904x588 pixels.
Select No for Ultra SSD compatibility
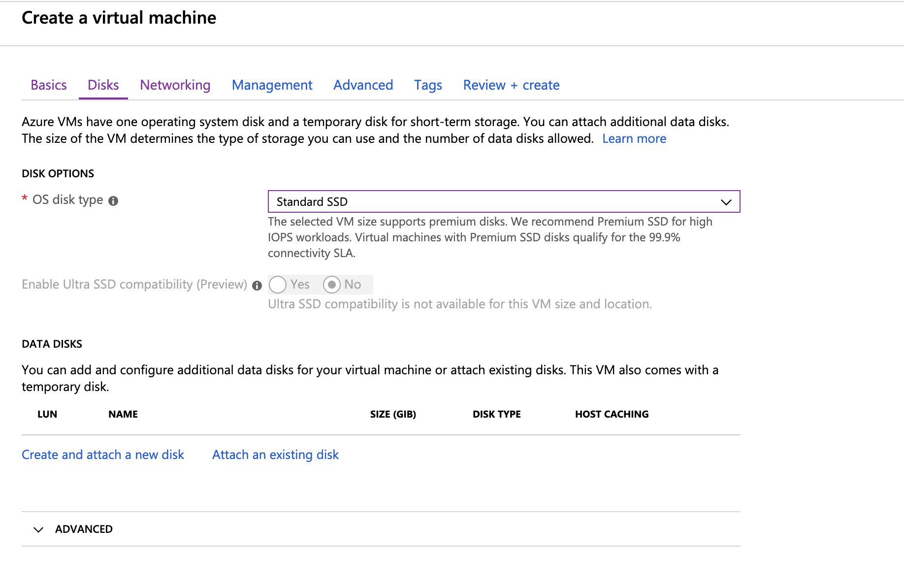coord(332,285)
